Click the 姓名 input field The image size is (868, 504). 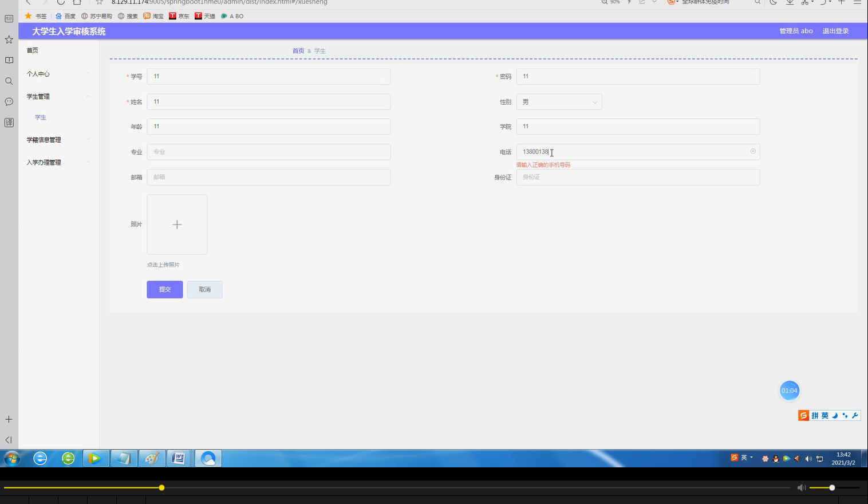[269, 101]
